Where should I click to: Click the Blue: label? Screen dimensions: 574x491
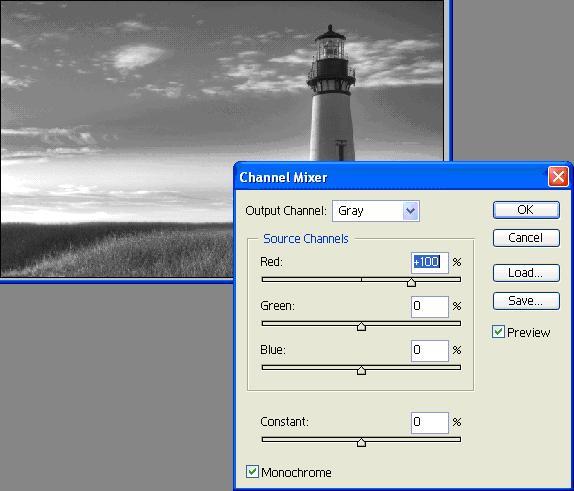point(273,350)
